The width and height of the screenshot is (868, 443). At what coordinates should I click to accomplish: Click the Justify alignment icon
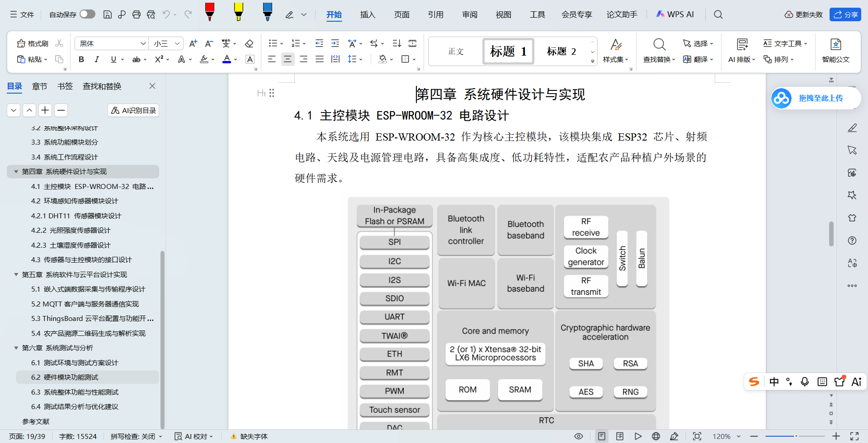(x=319, y=59)
